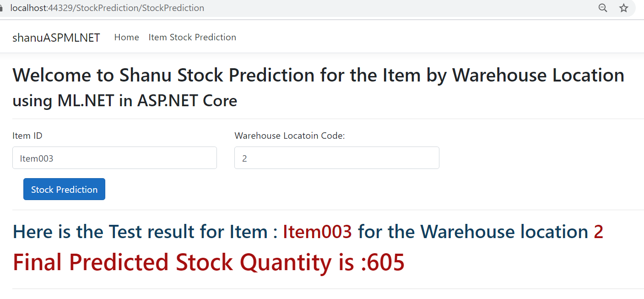
Task: Click the zoom magnifier icon in address bar
Action: click(x=603, y=8)
